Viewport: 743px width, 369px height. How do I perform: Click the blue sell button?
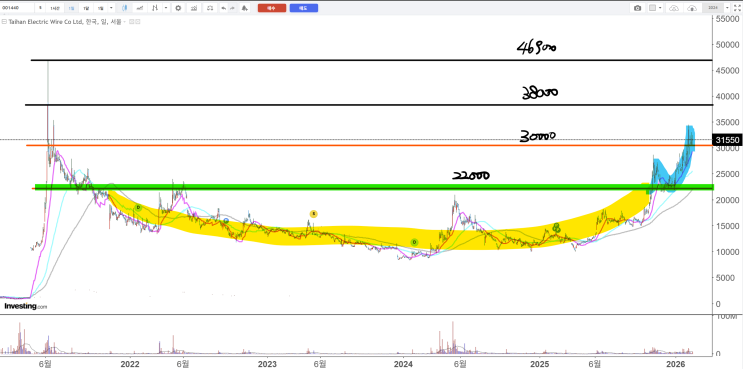tap(304, 8)
